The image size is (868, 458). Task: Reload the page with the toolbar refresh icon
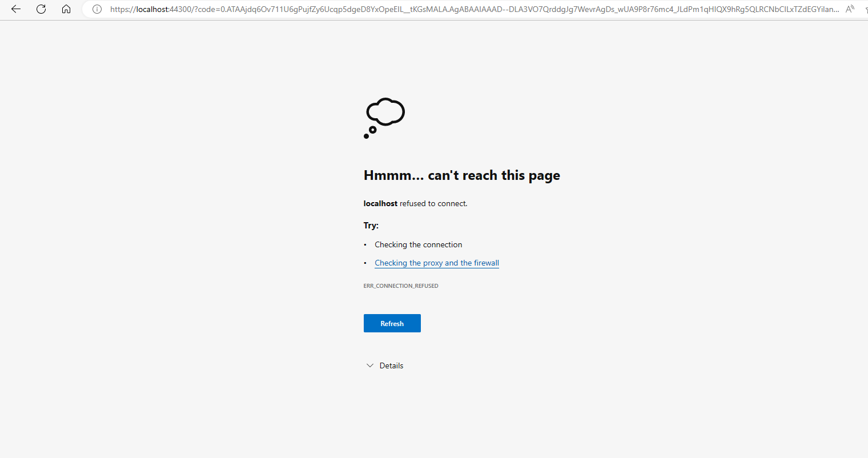tap(41, 9)
